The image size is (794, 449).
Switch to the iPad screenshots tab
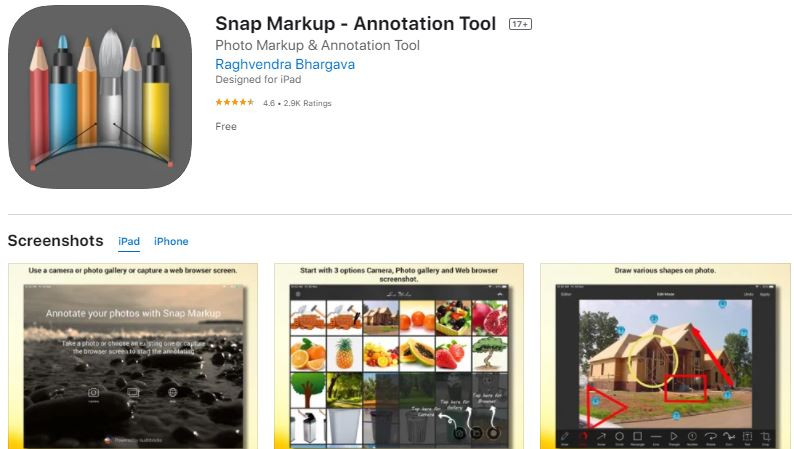click(129, 241)
